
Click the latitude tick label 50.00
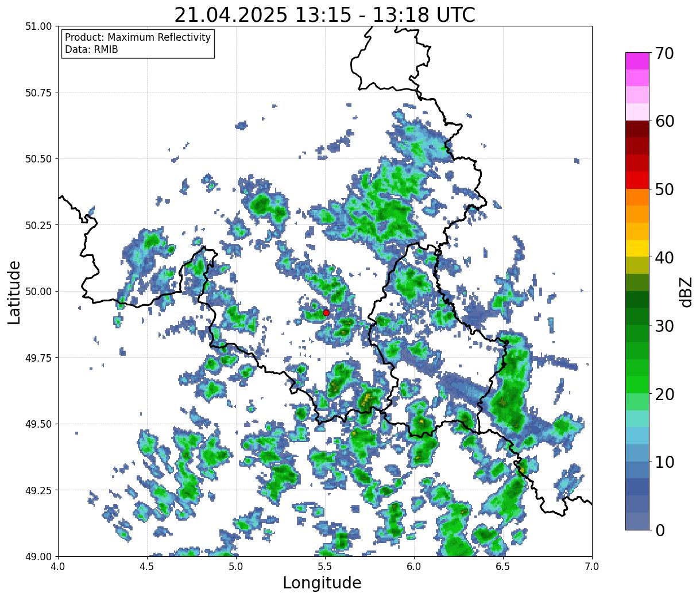[38, 292]
